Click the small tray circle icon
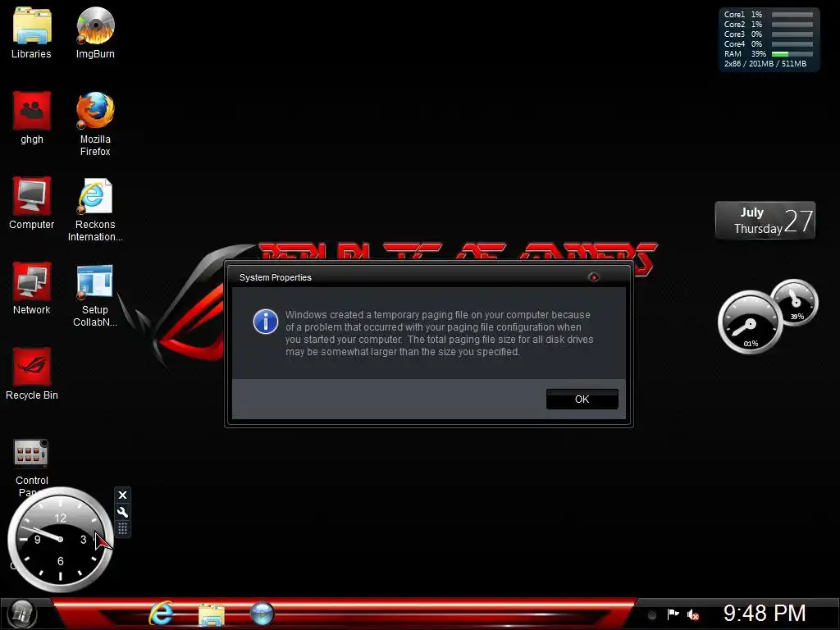Viewport: 840px width, 630px height. (652, 615)
